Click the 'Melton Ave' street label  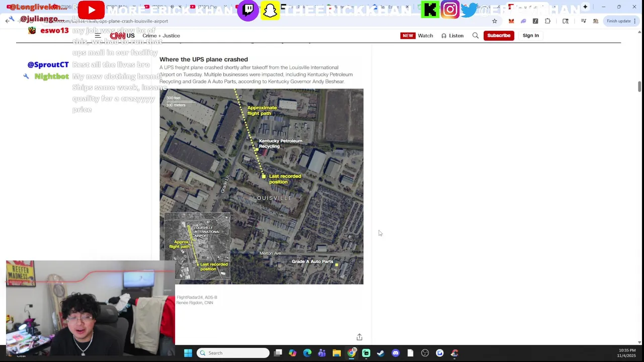[x=270, y=253]
